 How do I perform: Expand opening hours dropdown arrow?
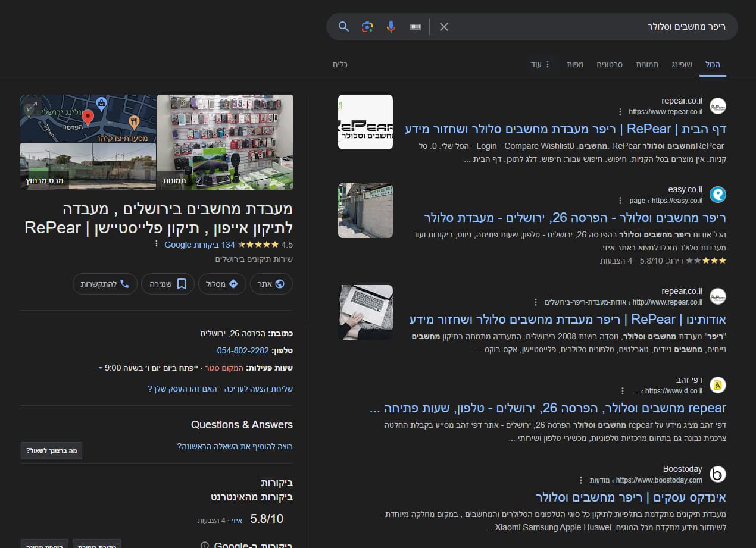click(x=101, y=368)
